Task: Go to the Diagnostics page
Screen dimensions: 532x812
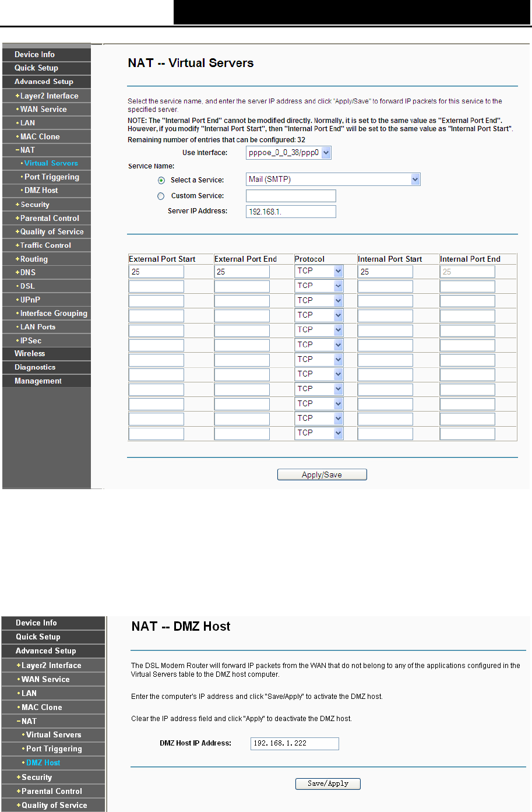Action: [x=35, y=367]
